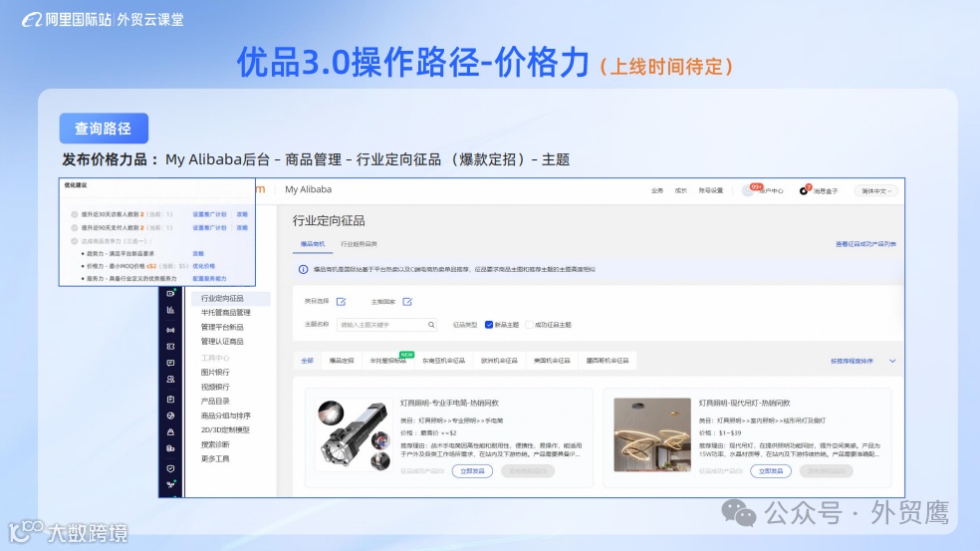Select the 半托管招标品 filter tab with NEW badge
980x551 pixels.
388,361
